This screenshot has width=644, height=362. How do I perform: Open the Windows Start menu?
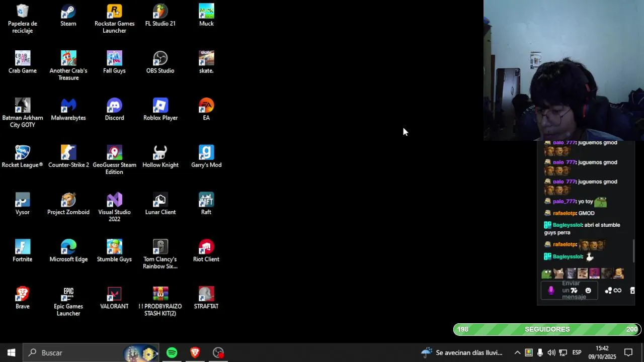click(x=11, y=352)
